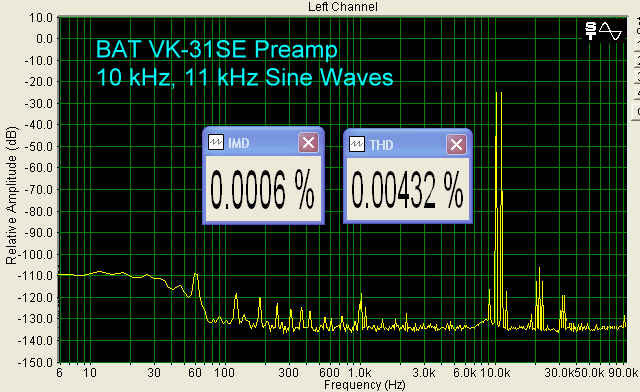
Task: Click the 0.00432 % THD value
Action: pos(407,190)
